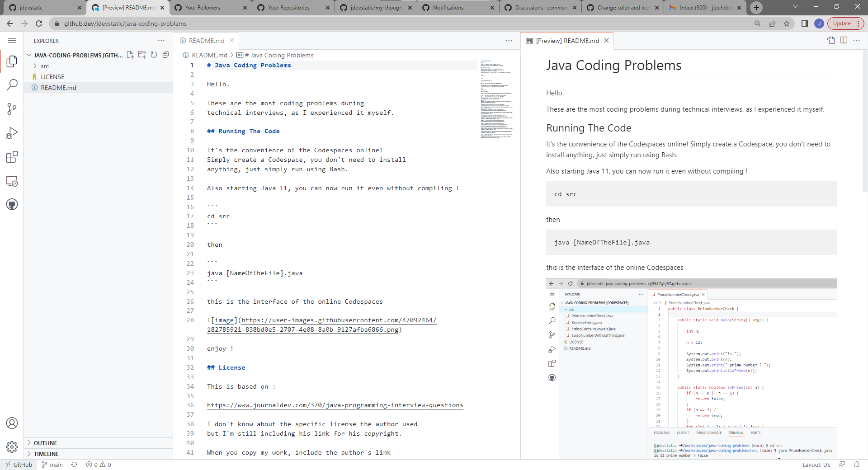Screen dimensions: 868x470
Task: Open the Manage settings gear
Action: (x=12, y=447)
